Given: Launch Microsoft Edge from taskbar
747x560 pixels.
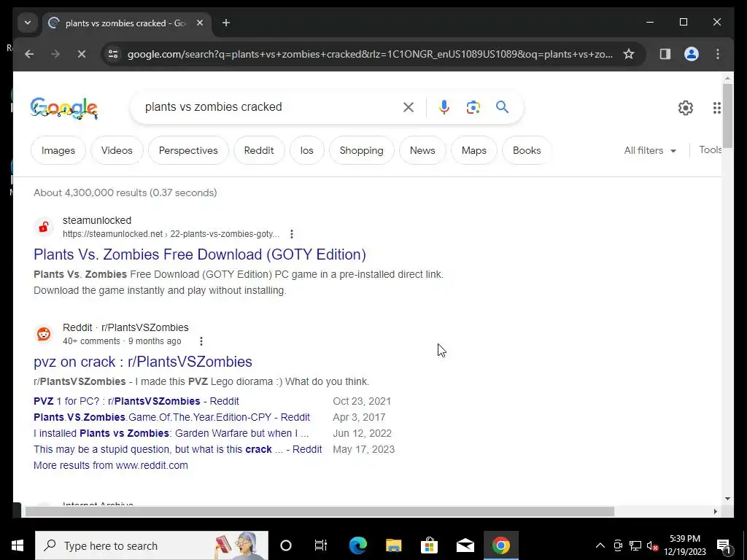Looking at the screenshot, I should tap(357, 545).
